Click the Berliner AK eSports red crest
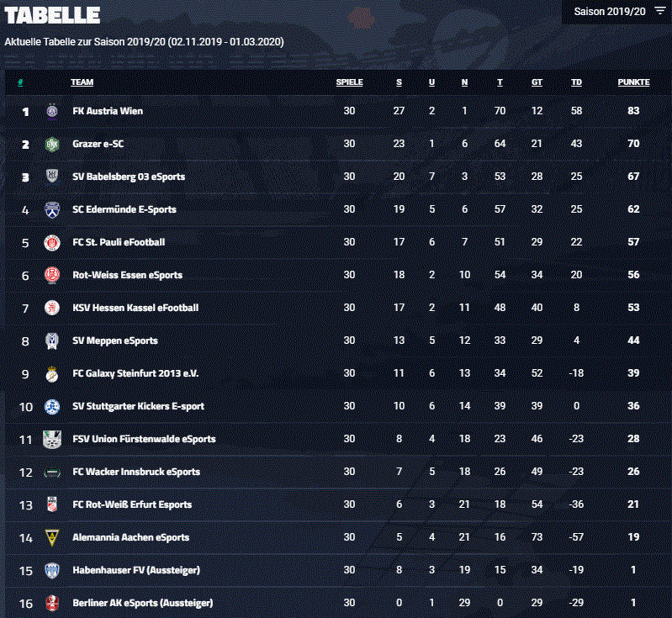This screenshot has height=618, width=672. pyautogui.click(x=52, y=603)
